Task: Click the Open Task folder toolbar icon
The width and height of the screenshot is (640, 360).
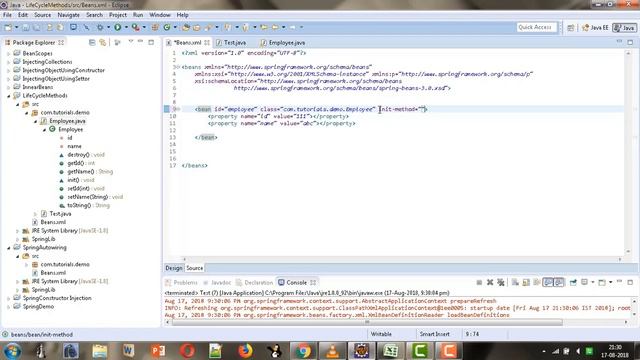Action: tap(197, 27)
